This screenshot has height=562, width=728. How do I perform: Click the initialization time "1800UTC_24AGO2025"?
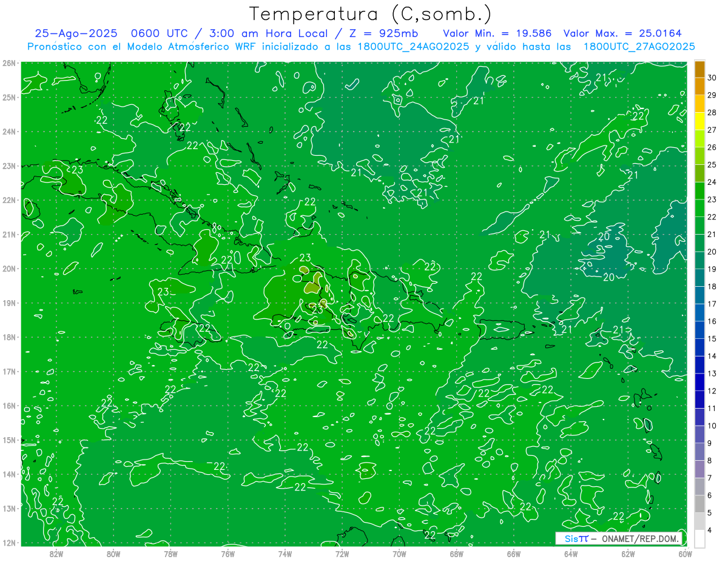point(412,47)
